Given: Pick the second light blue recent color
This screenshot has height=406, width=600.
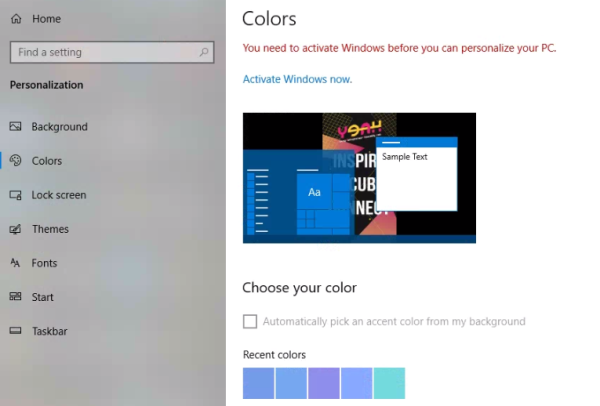Looking at the screenshot, I should [x=291, y=383].
